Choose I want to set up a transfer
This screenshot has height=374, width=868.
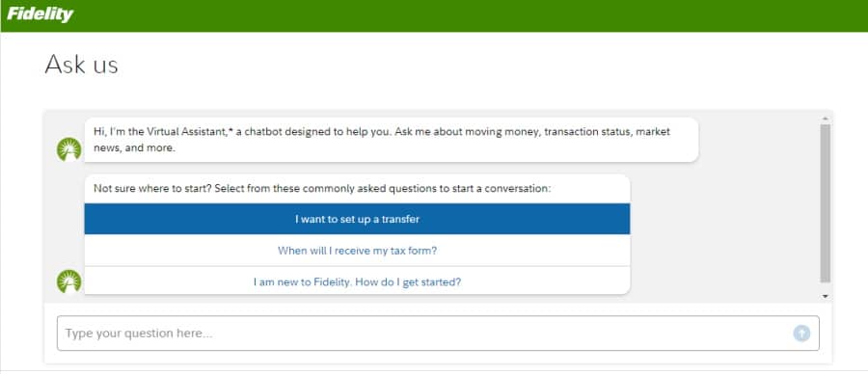(357, 219)
